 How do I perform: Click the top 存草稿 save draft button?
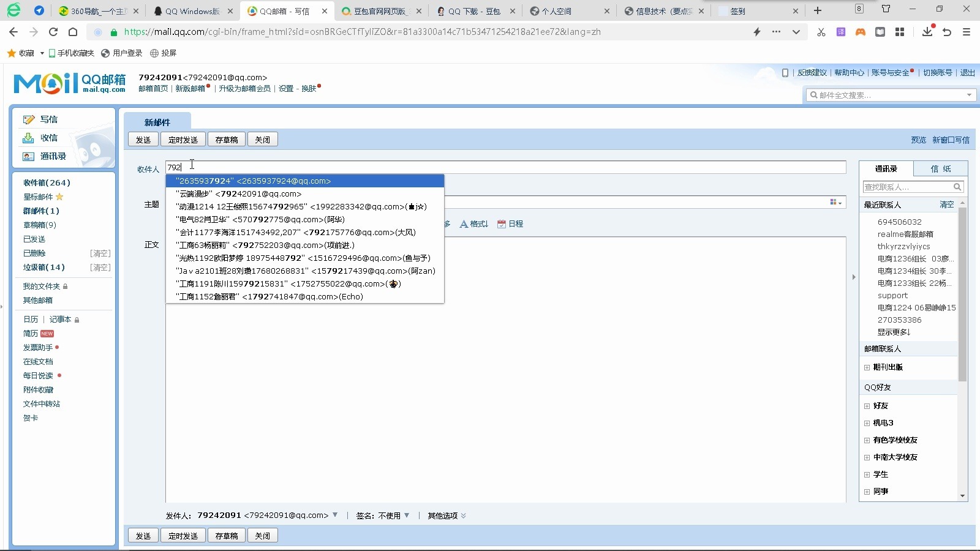pos(227,140)
